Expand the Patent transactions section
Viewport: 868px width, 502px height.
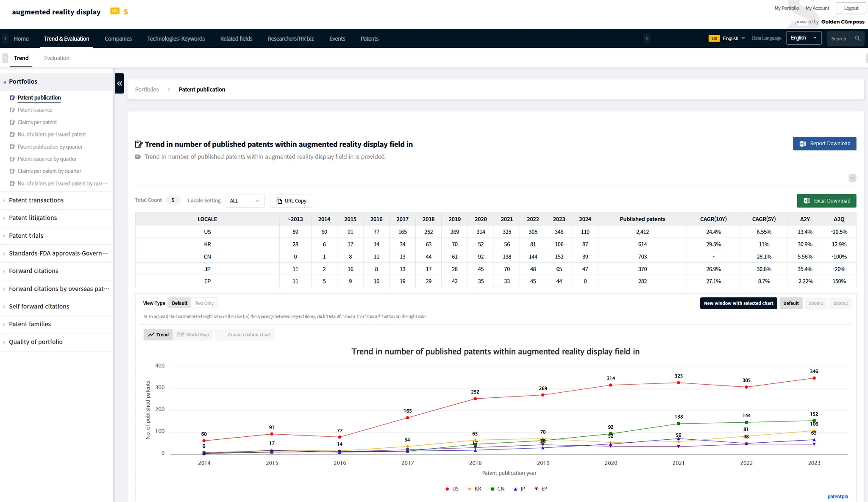[36, 200]
